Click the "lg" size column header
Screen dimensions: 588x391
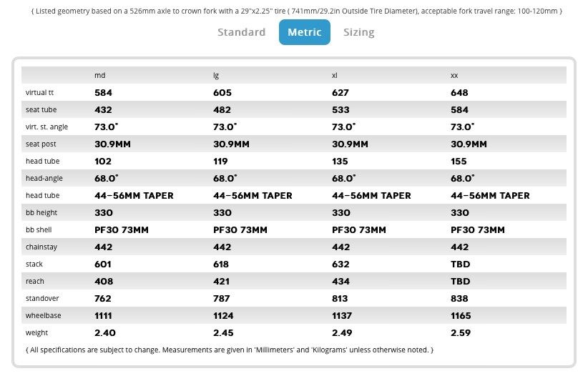216,76
